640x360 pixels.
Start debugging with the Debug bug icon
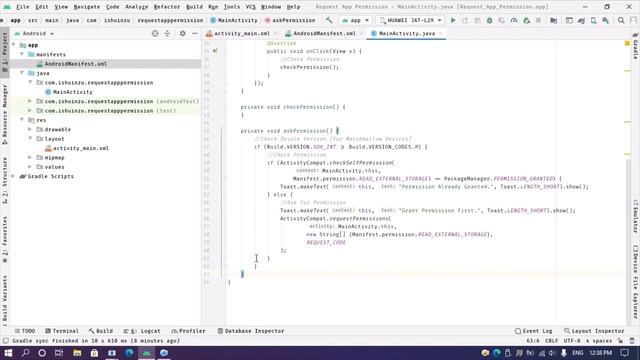pyautogui.click(x=489, y=20)
